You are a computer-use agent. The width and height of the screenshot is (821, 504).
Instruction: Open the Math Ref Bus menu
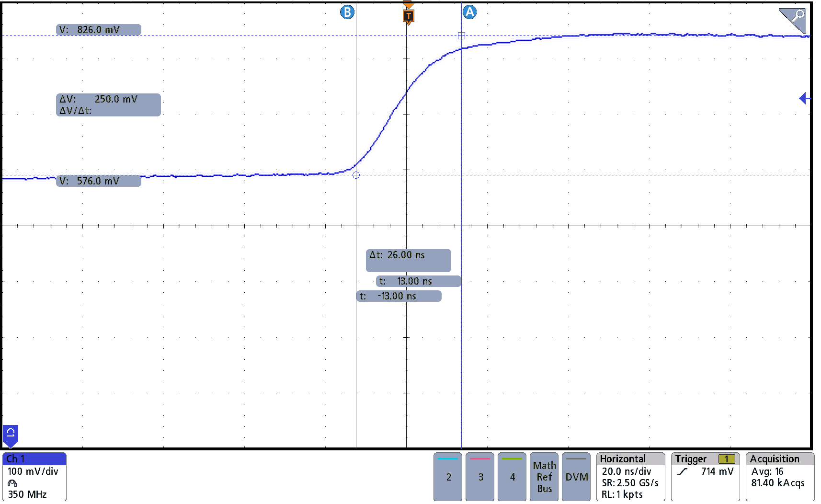(x=544, y=477)
